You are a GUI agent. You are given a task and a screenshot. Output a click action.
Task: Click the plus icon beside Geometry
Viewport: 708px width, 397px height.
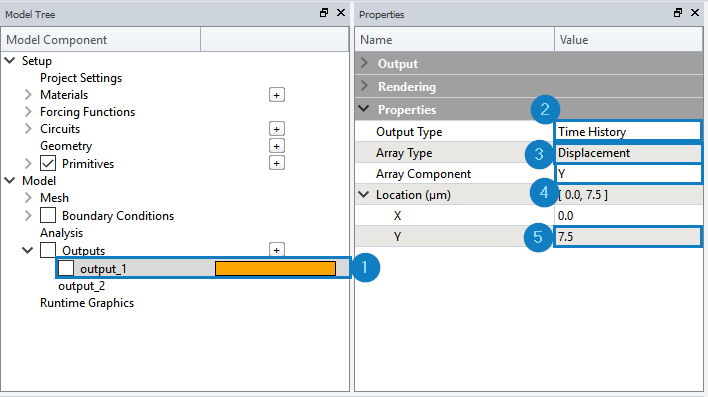[x=277, y=146]
